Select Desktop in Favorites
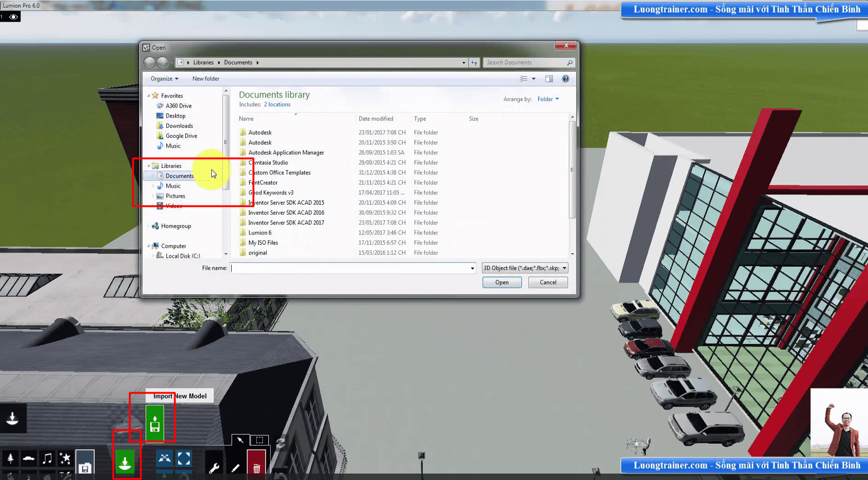The image size is (868, 480). pos(176,116)
